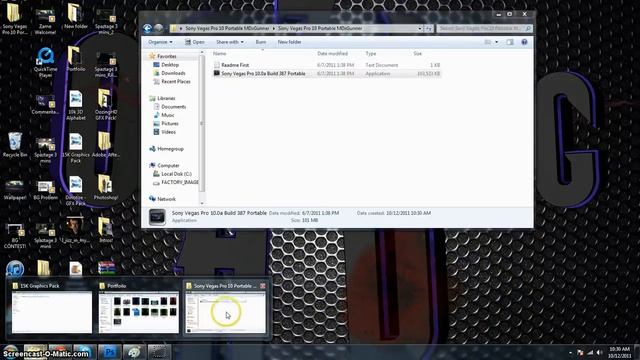The image size is (640, 360).
Task: Select Recycle Bin desktop icon
Action: 15,144
